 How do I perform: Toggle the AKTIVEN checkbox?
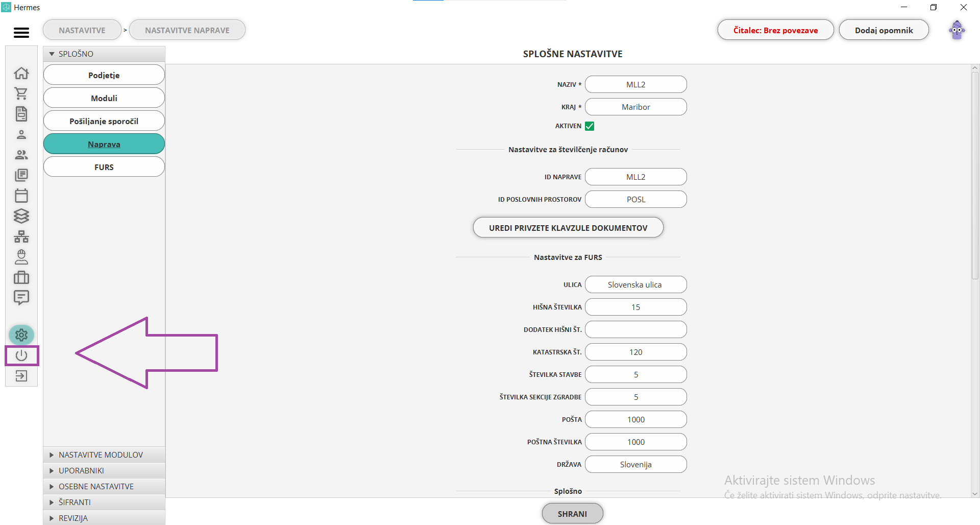click(590, 126)
